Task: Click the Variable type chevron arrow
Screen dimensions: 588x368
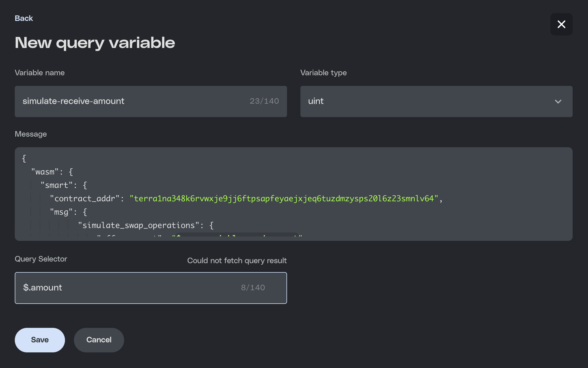Action: [558, 101]
